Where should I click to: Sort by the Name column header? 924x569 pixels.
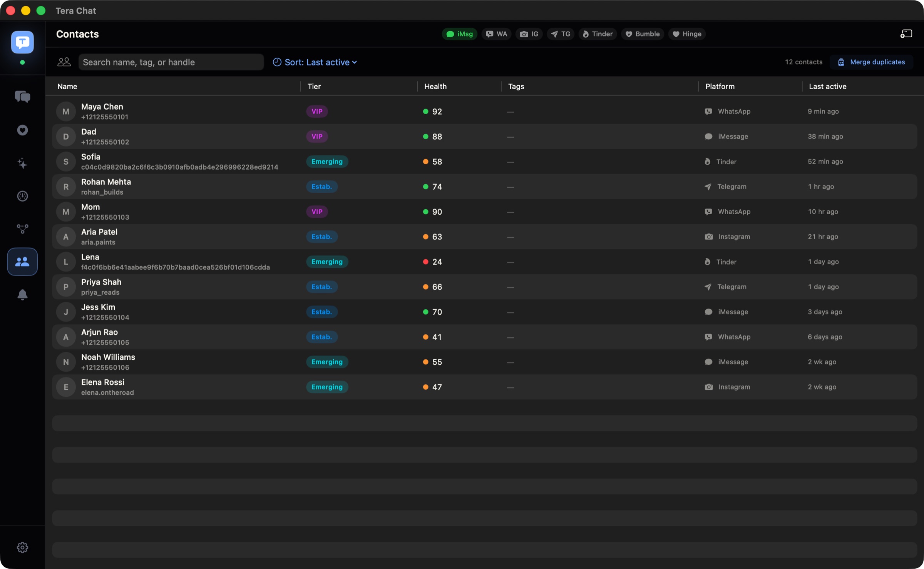67,87
